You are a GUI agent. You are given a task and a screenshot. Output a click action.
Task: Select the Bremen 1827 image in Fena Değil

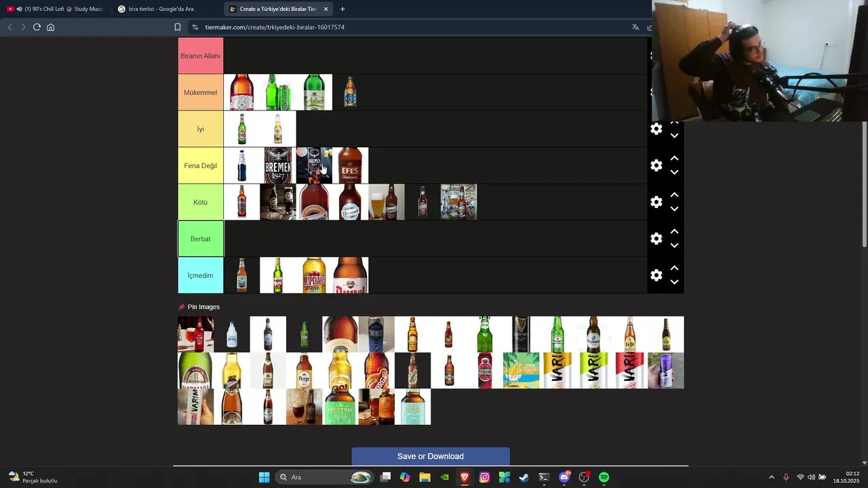coord(278,165)
